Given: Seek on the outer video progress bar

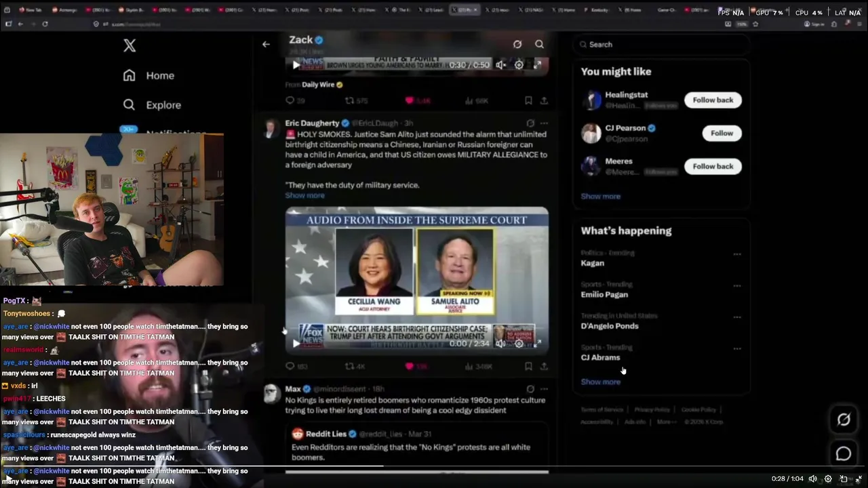Looking at the screenshot, I should tap(434, 466).
